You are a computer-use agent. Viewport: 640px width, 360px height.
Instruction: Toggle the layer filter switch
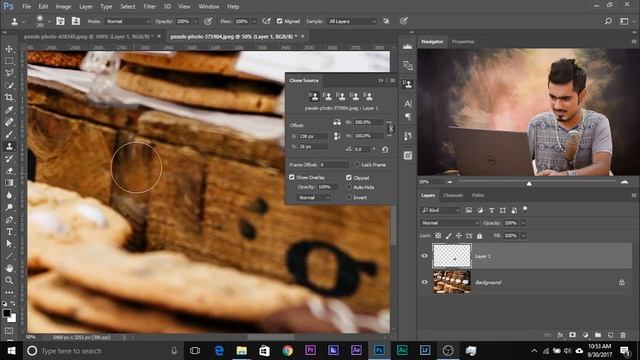[525, 209]
